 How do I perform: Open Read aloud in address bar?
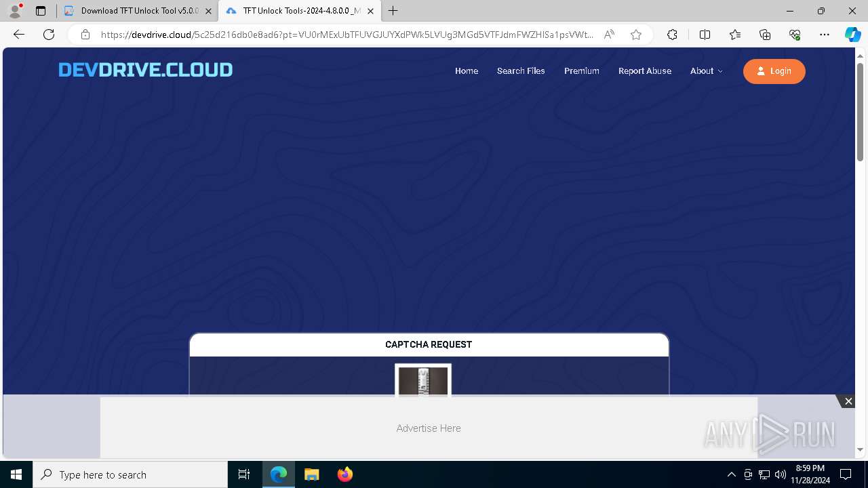pos(609,35)
